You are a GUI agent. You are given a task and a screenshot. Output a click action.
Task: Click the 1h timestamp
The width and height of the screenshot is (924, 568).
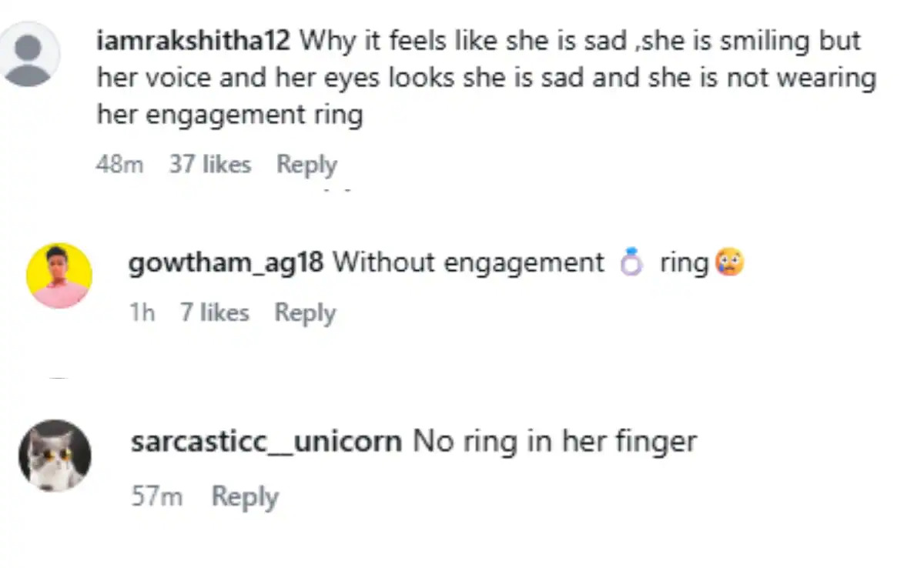142,313
